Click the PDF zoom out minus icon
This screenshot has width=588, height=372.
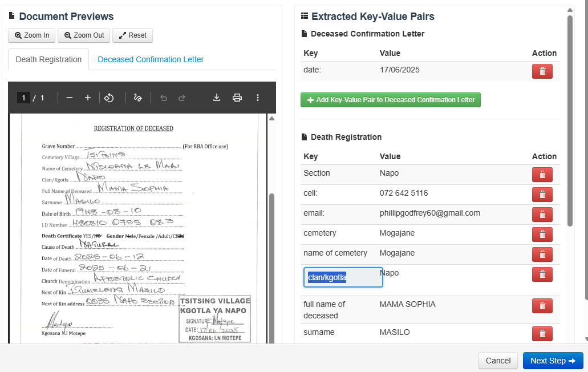click(x=70, y=98)
